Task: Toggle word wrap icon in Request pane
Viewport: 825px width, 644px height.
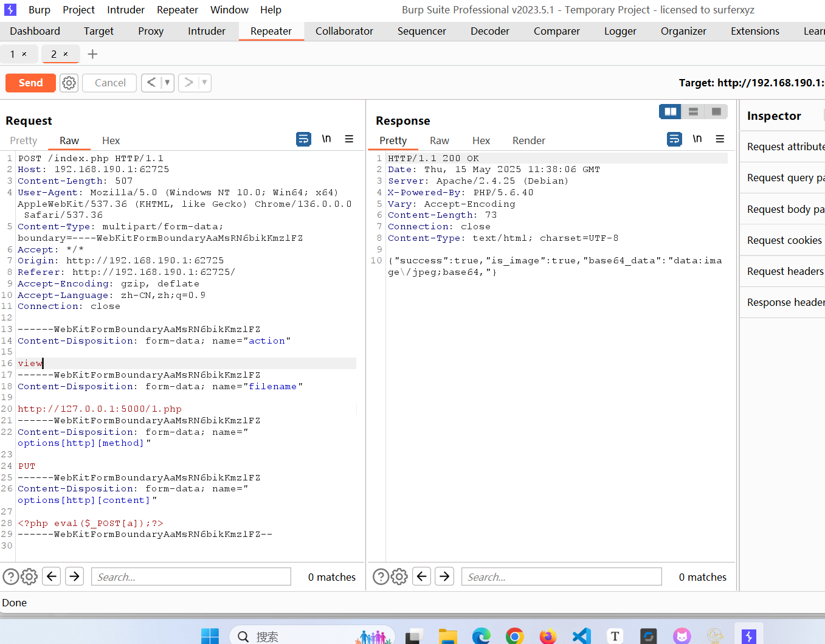Action: [x=303, y=139]
